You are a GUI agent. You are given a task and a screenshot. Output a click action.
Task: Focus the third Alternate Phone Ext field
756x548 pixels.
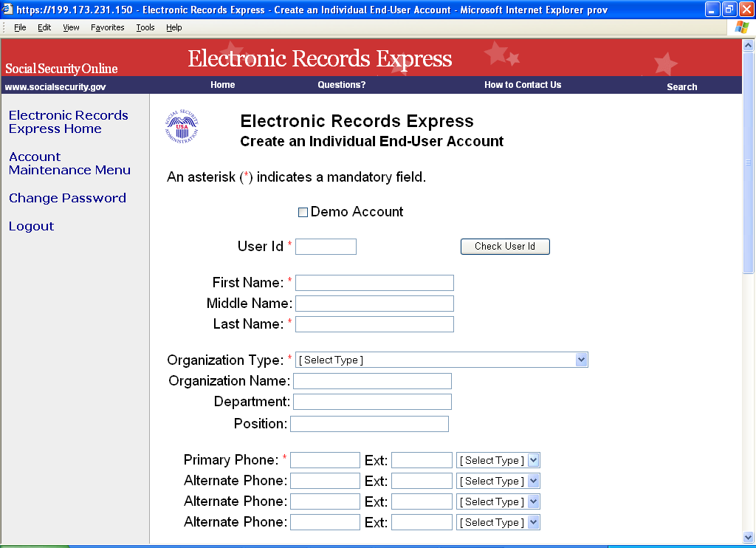422,522
